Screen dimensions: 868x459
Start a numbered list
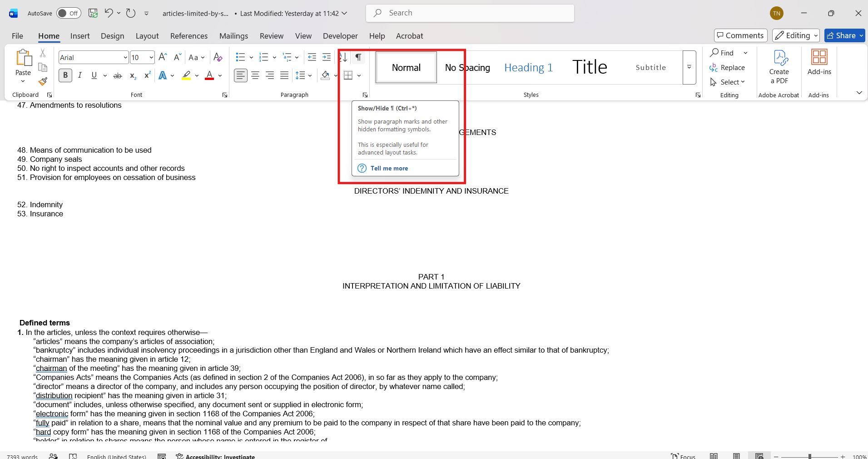(x=263, y=57)
